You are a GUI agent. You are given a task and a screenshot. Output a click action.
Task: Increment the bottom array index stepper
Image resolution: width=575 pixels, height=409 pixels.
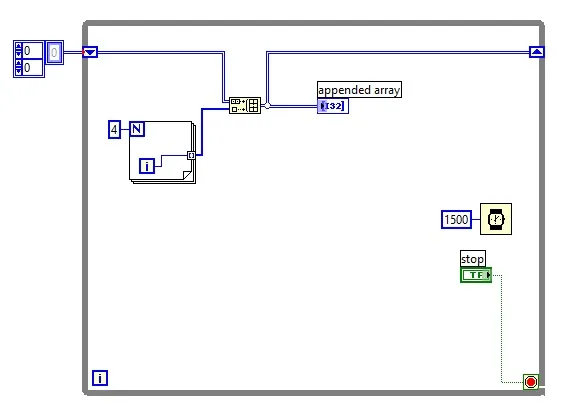18,63
